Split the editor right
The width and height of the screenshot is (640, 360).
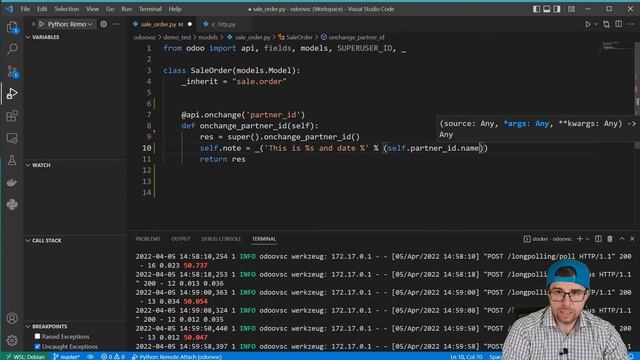pos(619,24)
